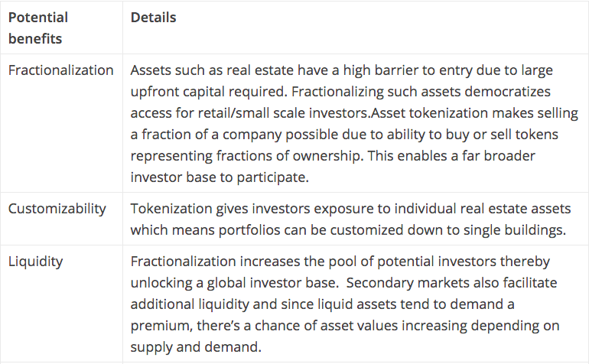
Task: Select the 'Customizability' row label
Action: [57, 209]
